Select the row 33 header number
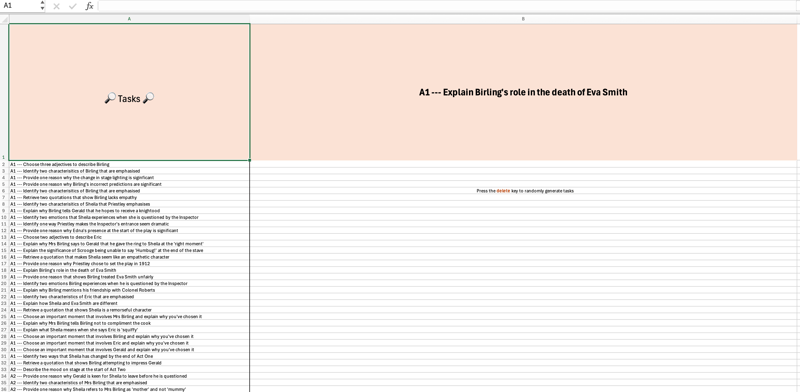Viewport: 800px width, 392px height. 5,370
